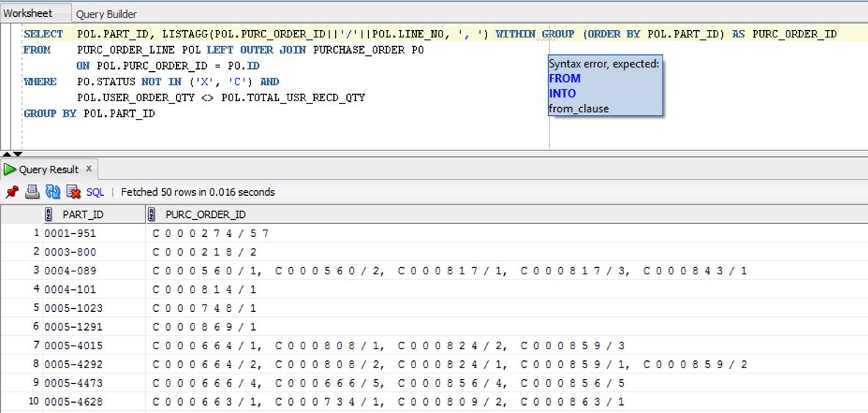
Task: Print the query results with printer icon
Action: (33, 192)
